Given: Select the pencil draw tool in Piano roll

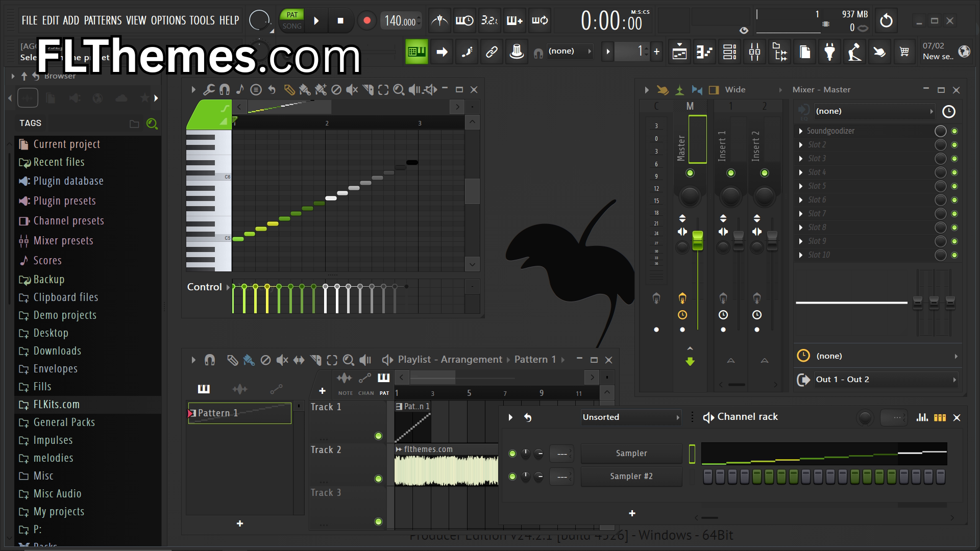Looking at the screenshot, I should click(289, 90).
